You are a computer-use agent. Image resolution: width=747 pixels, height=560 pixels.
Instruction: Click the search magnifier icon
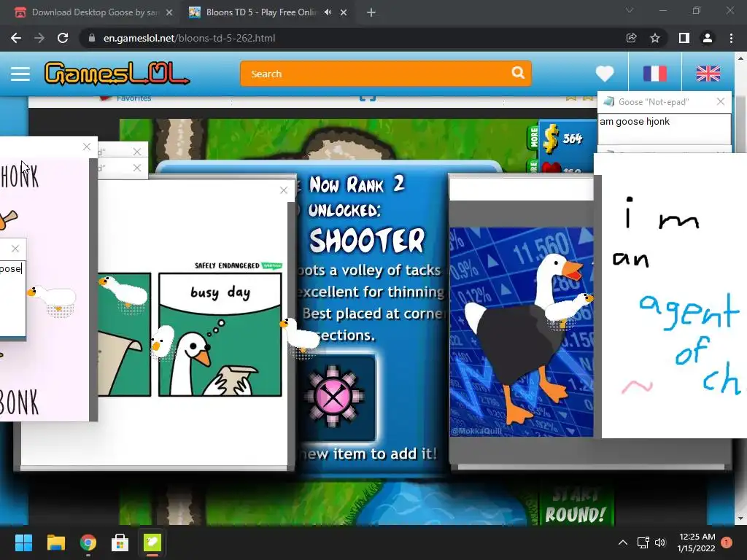(518, 73)
